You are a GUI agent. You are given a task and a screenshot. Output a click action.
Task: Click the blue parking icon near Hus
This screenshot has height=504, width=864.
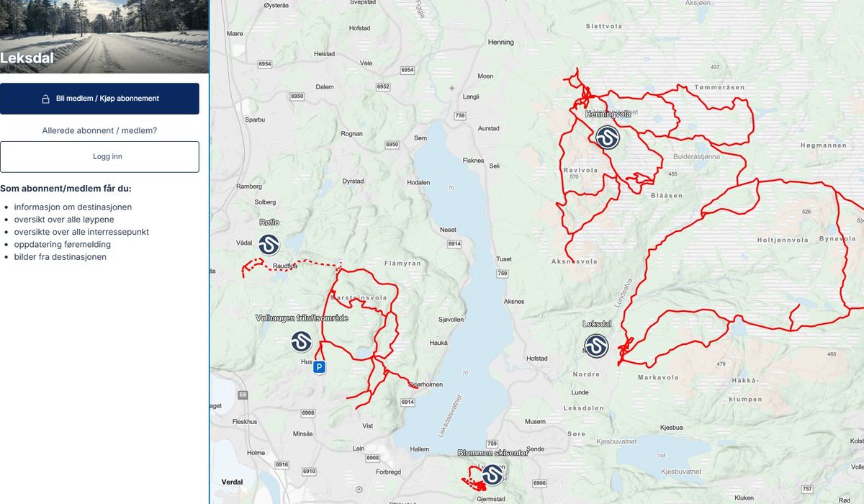[x=319, y=367]
